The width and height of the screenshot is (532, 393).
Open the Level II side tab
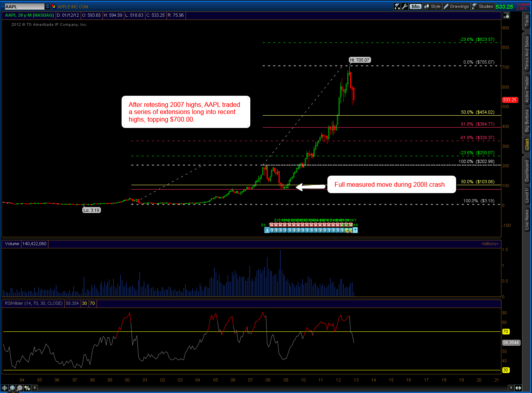pos(527,196)
